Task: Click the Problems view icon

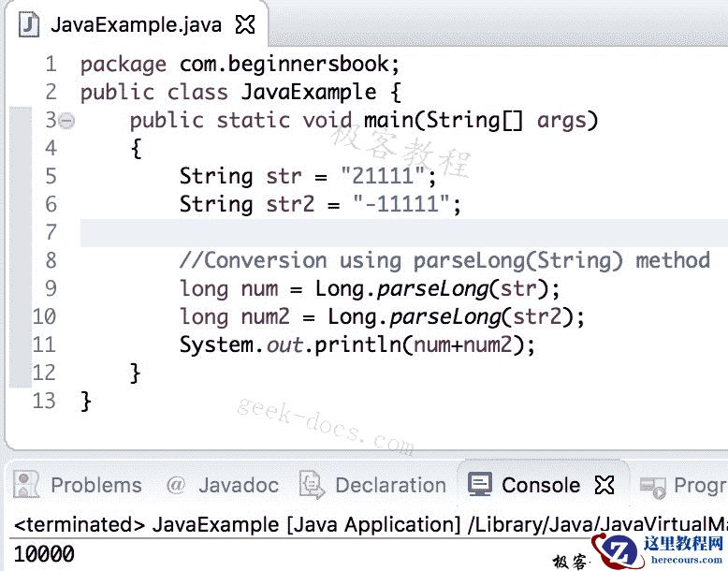Action: pyautogui.click(x=26, y=484)
